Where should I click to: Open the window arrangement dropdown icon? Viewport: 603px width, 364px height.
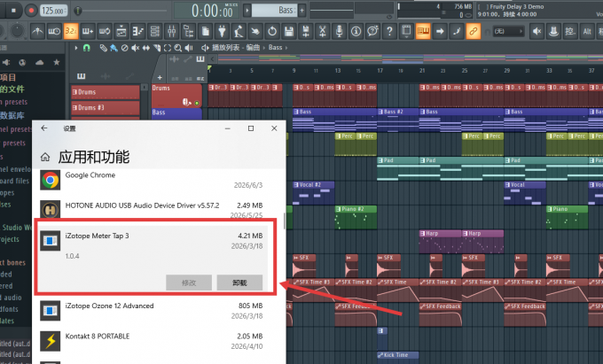coord(406,32)
